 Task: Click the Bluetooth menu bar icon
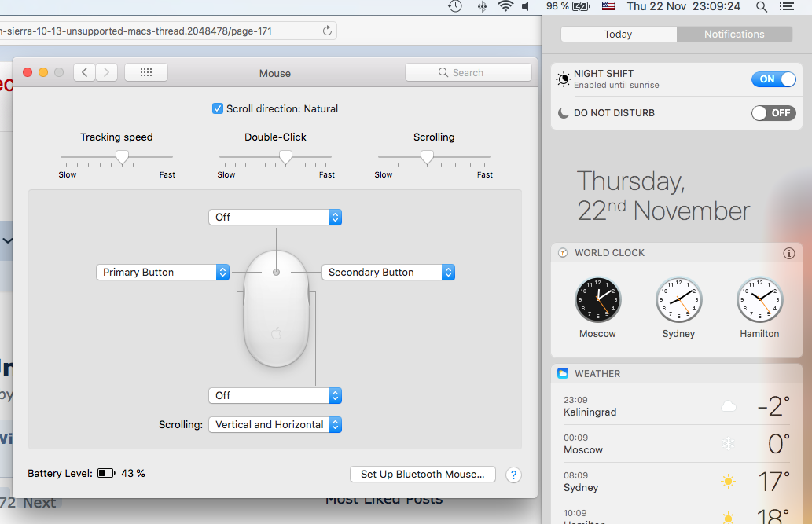click(482, 6)
